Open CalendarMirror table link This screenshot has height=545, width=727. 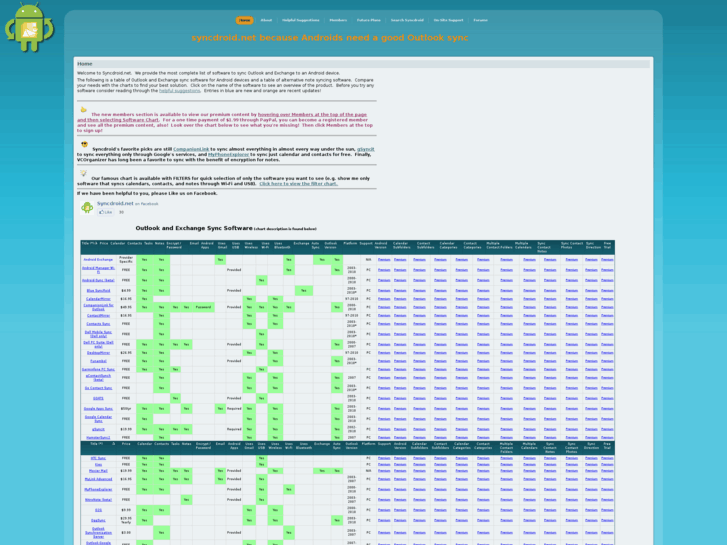click(98, 299)
